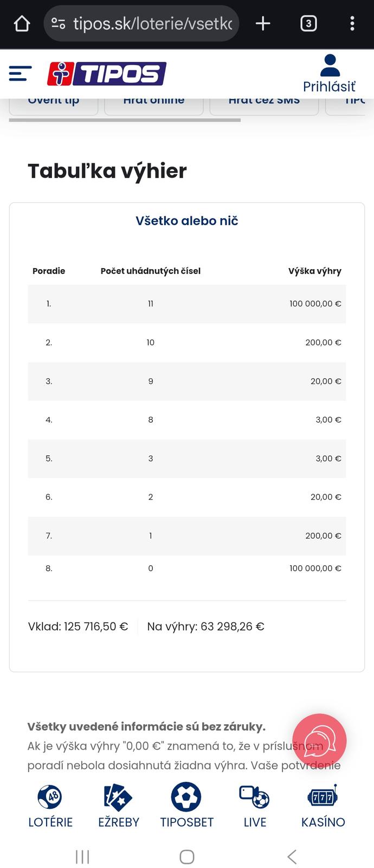Viewport: 374px width, 868px height.
Task: Open a new browser tab
Action: 263,23
